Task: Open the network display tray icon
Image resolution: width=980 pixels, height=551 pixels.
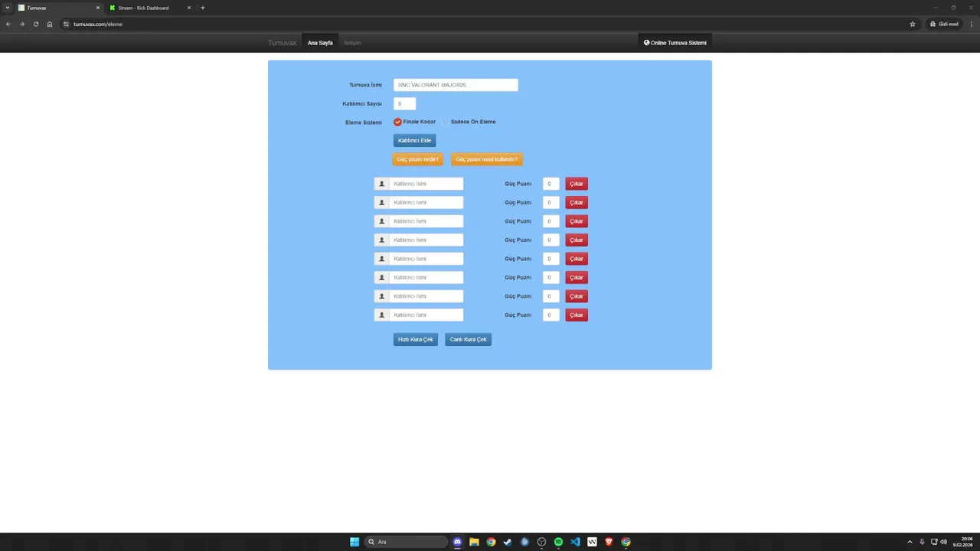Action: (934, 542)
